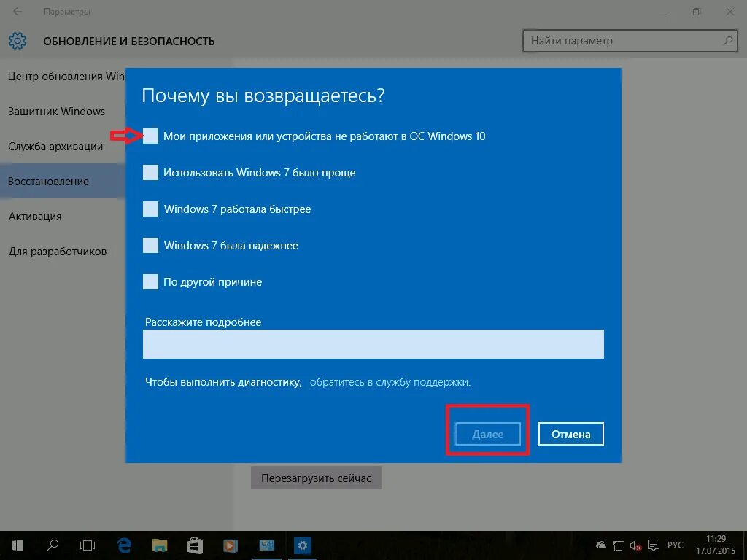Screen dimensions: 747x560
Task: Click the 'Найти параметр' search box
Action: pyautogui.click(x=630, y=41)
